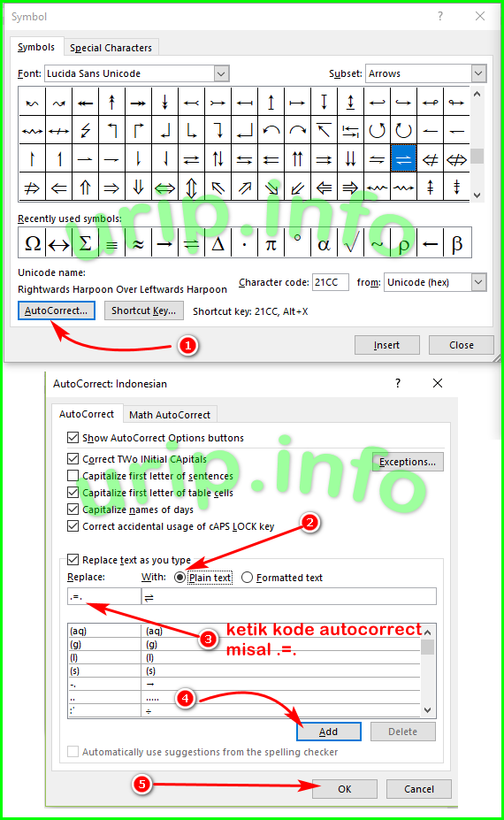Open the from dropdown showing Unicode (hex)
Screen dimensions: 504x820
tap(478, 282)
